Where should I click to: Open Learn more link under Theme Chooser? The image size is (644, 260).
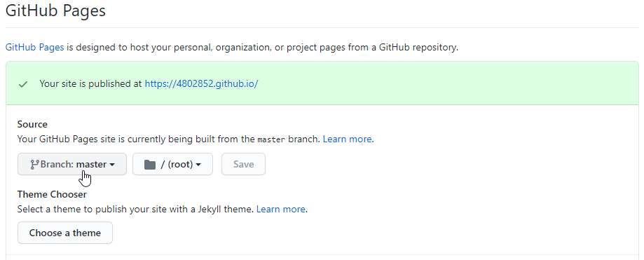coord(280,210)
